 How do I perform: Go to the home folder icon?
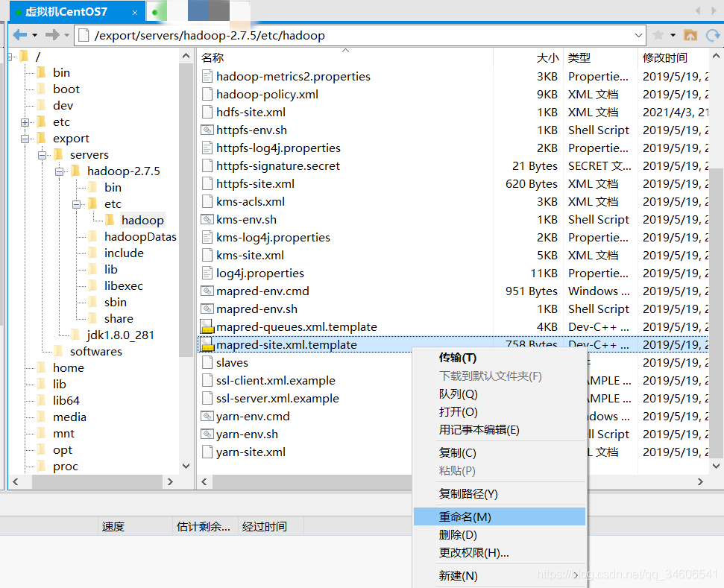690,35
